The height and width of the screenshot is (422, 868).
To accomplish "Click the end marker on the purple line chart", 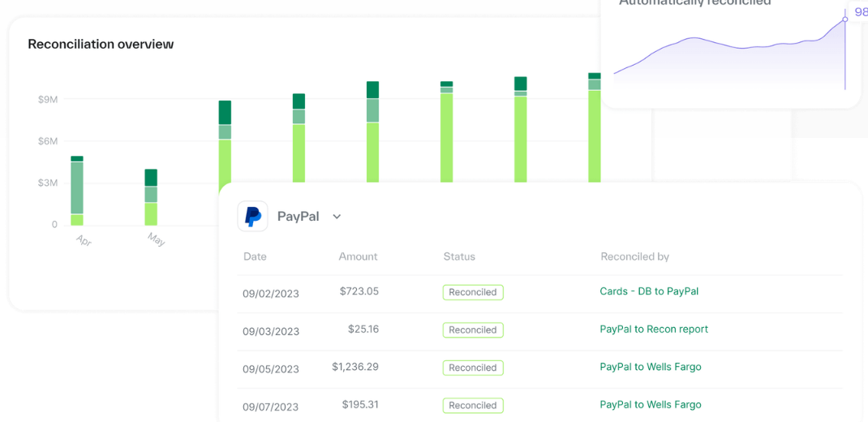I will click(844, 19).
